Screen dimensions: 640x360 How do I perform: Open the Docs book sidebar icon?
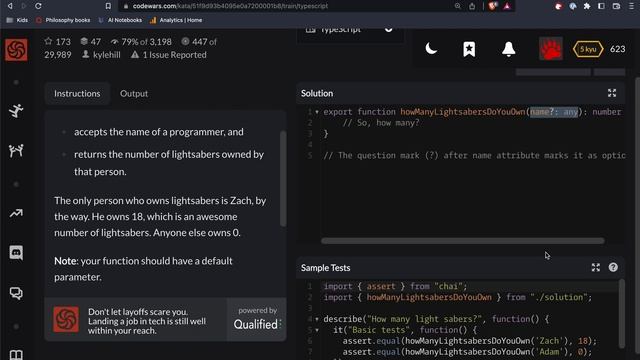(x=16, y=354)
